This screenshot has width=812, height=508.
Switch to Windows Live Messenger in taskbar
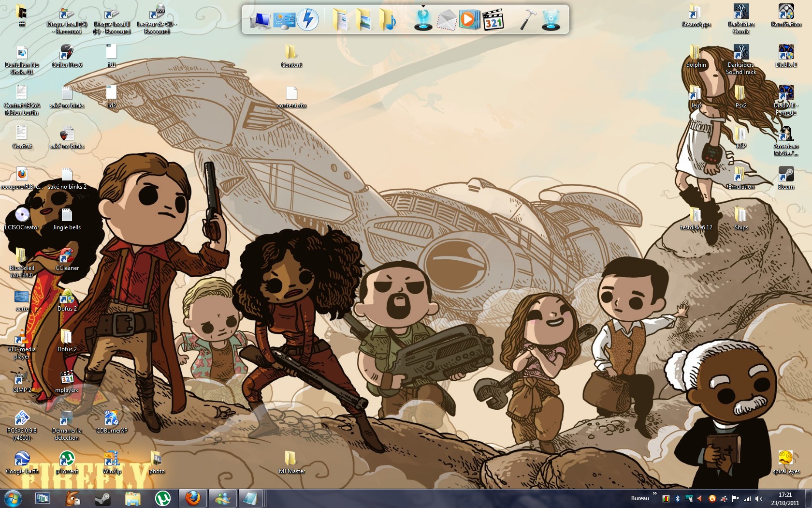[222, 498]
